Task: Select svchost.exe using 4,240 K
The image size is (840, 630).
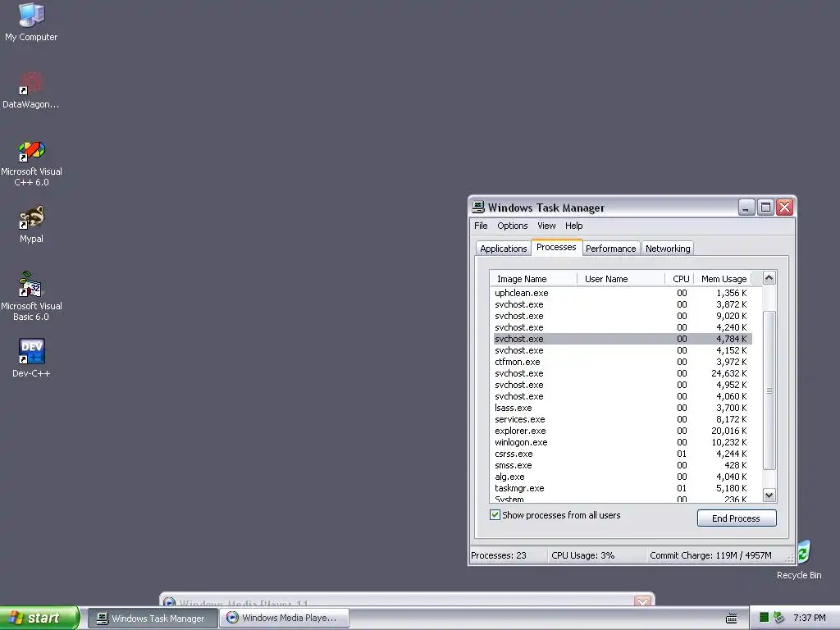Action: click(x=623, y=327)
